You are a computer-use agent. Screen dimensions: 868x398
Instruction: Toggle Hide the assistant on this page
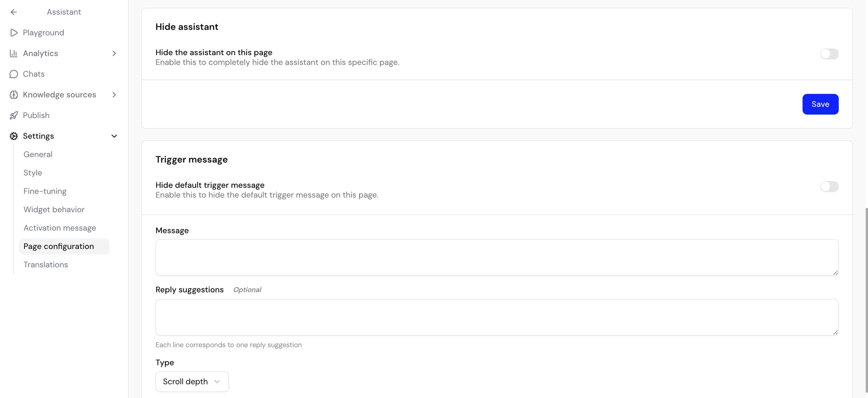click(x=829, y=54)
